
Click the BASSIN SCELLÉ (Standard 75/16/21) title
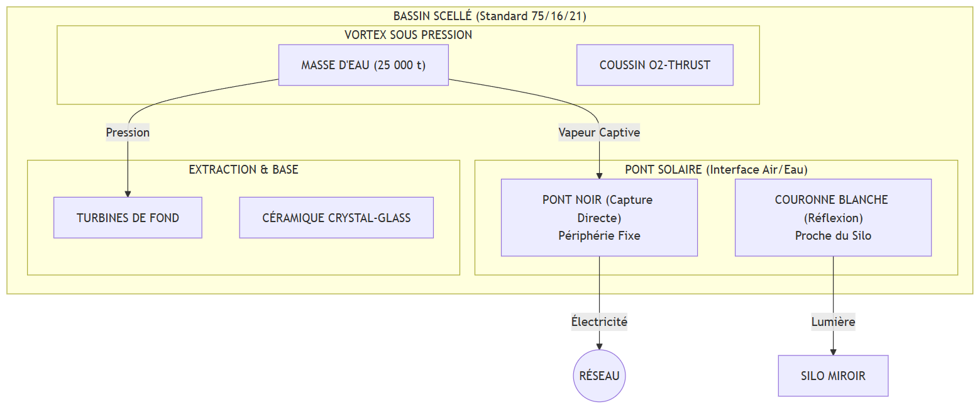point(490,16)
